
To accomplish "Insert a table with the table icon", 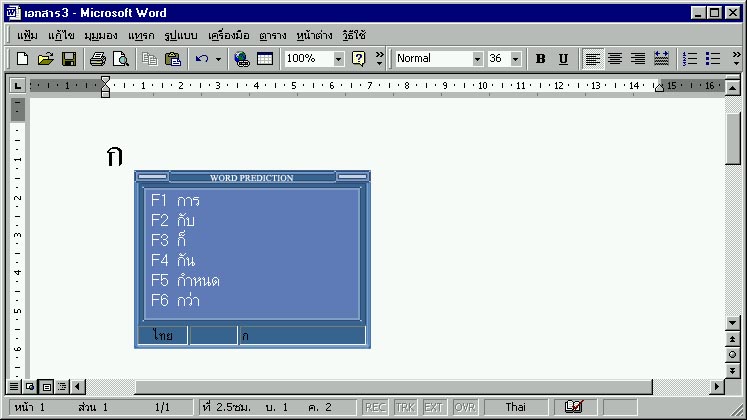I will coord(265,59).
